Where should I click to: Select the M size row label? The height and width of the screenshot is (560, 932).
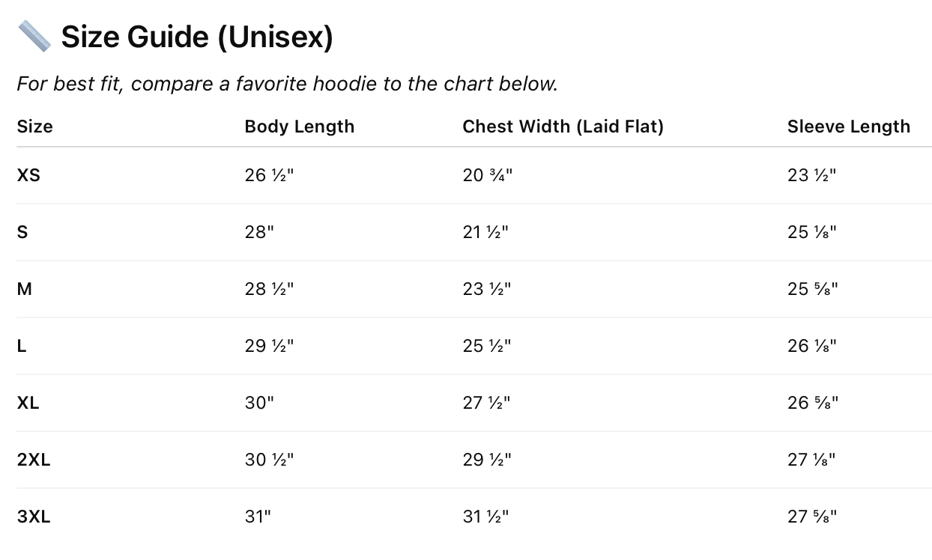coord(25,289)
